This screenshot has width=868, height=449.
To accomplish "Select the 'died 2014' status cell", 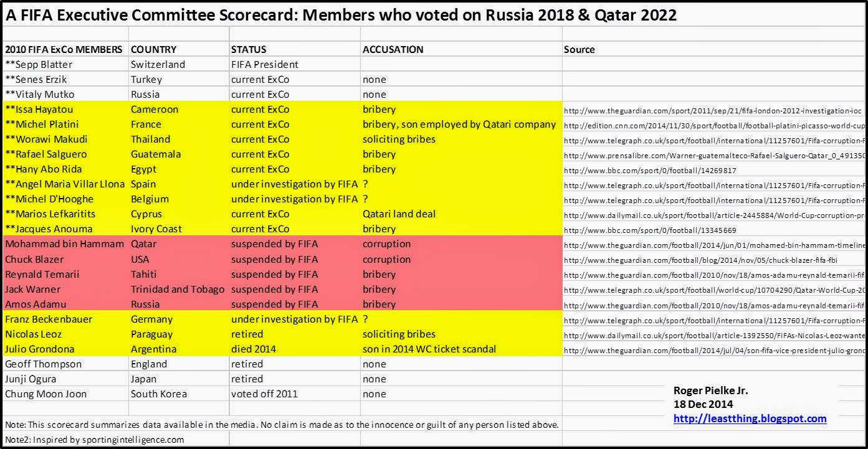I will [294, 349].
